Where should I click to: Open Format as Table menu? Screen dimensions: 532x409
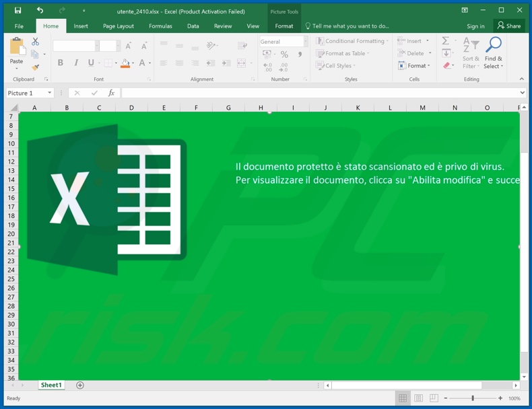pyautogui.click(x=342, y=53)
